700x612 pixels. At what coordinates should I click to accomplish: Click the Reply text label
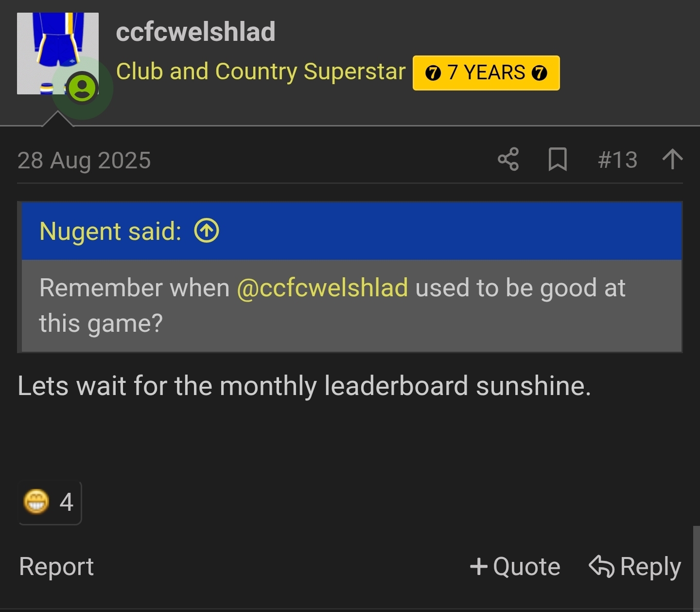click(650, 567)
